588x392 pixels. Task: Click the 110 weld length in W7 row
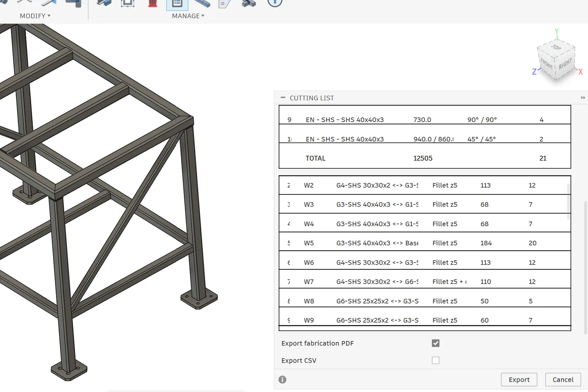click(x=486, y=282)
